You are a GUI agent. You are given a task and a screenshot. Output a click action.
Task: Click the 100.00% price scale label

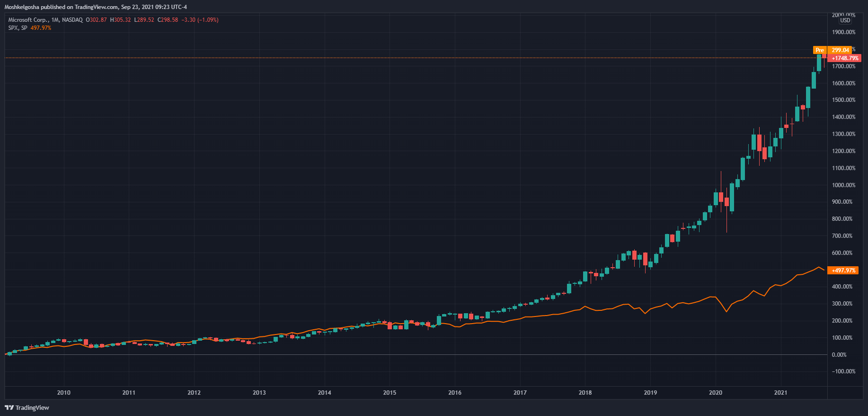[x=842, y=338]
